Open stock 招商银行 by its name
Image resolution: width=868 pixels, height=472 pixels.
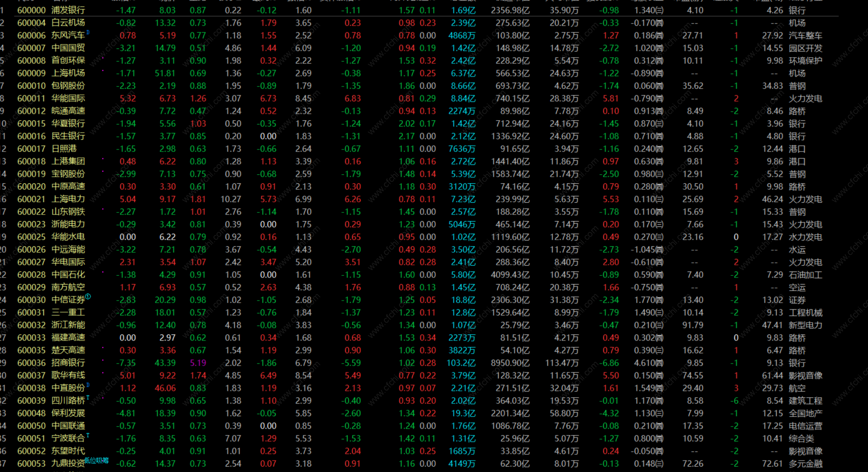[x=68, y=363]
